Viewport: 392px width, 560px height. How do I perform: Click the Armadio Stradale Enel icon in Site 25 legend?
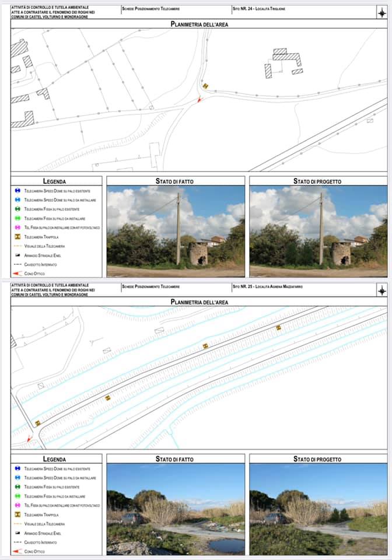tap(17, 533)
